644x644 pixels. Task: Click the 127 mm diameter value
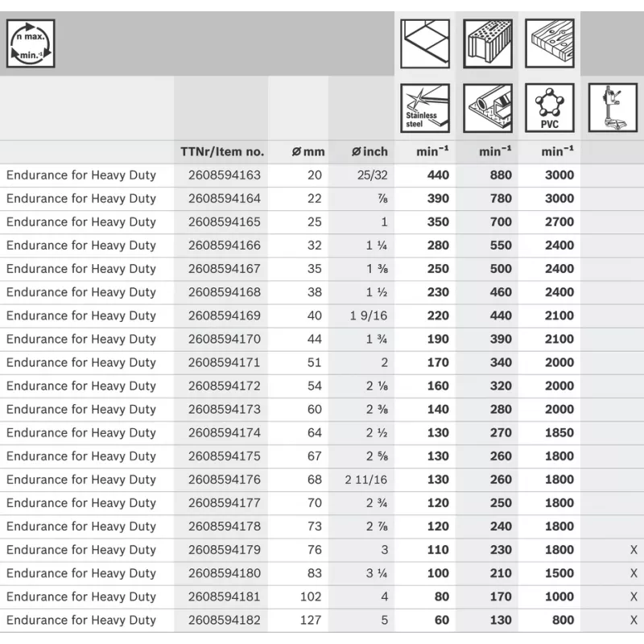tap(311, 620)
